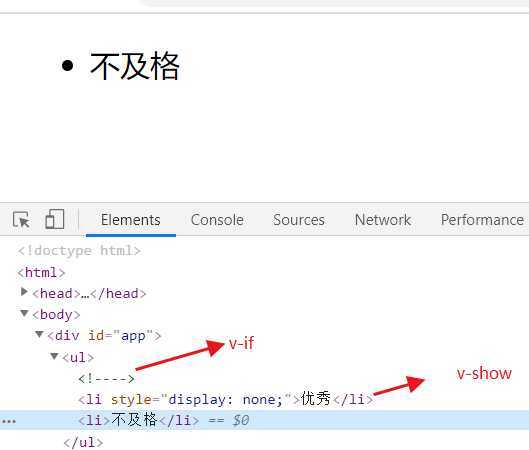Click the 优秀 text inside hidden li
This screenshot has width=529, height=450.
click(316, 398)
